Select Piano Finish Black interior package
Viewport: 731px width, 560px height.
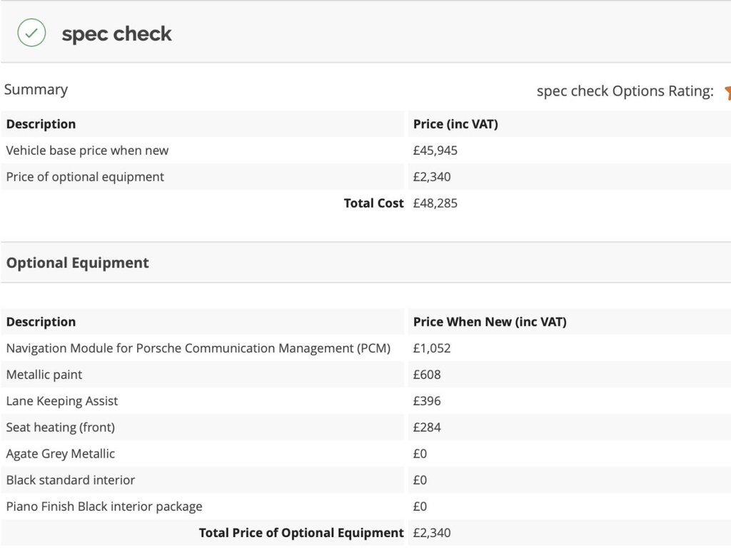tap(104, 506)
